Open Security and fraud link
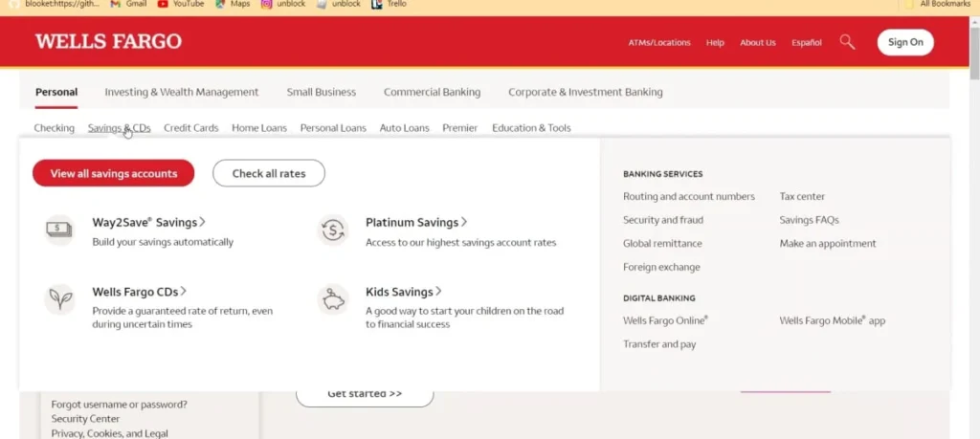980x439 pixels. pyautogui.click(x=662, y=220)
